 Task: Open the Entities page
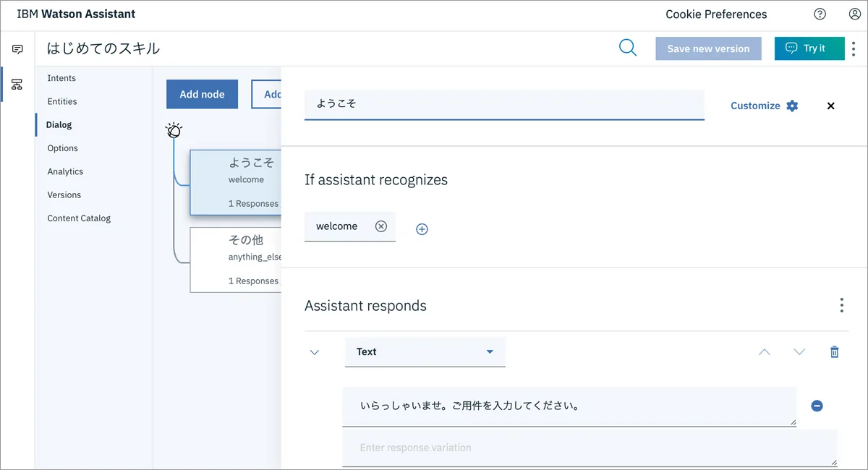click(x=62, y=101)
